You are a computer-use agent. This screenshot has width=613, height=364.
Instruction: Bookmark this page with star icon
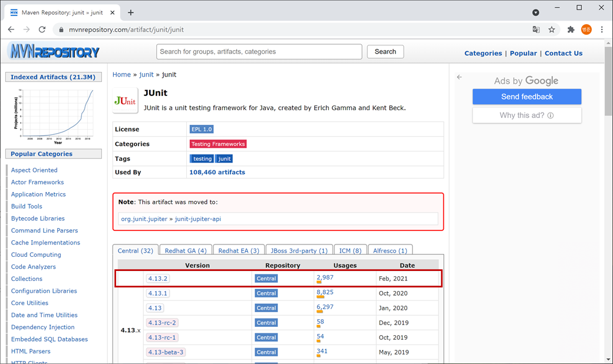(x=552, y=29)
